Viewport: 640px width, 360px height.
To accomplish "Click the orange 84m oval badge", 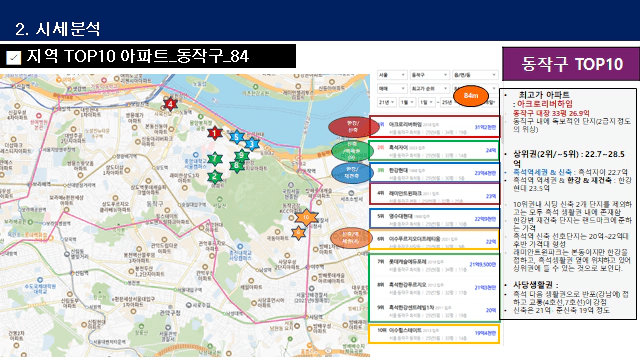I will pyautogui.click(x=471, y=96).
